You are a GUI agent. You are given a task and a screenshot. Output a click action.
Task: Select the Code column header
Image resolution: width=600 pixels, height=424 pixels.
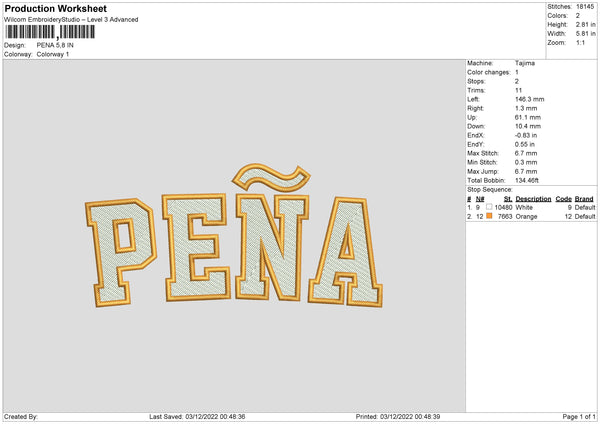pyautogui.click(x=563, y=198)
